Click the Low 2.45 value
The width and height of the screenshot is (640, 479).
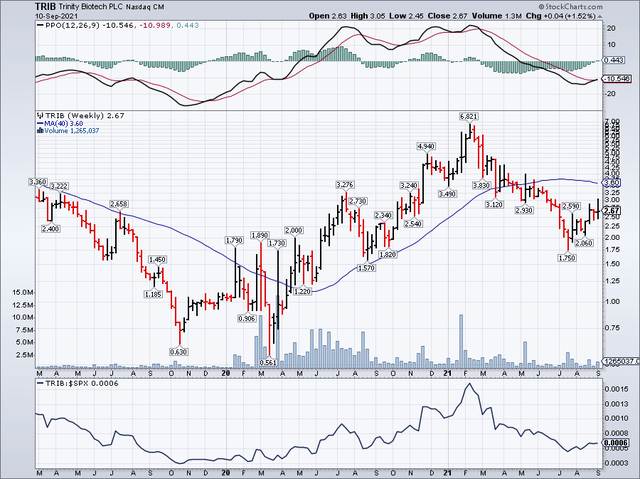tap(406, 16)
